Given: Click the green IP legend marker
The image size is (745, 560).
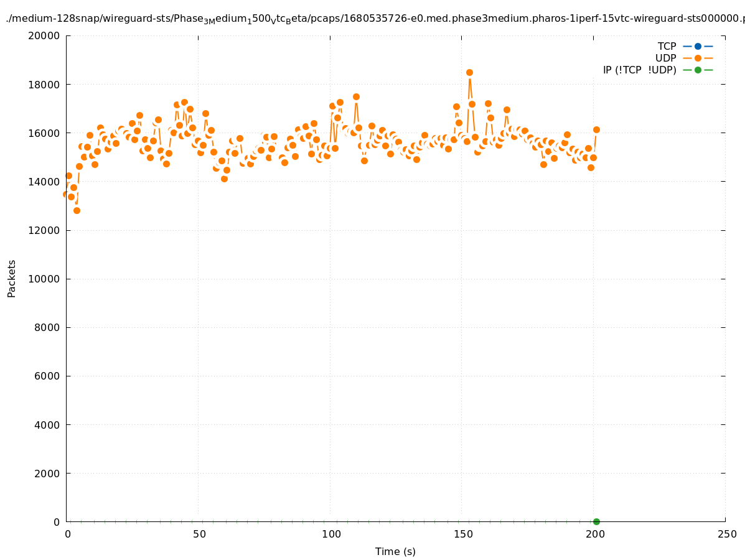Looking at the screenshot, I should 698,70.
